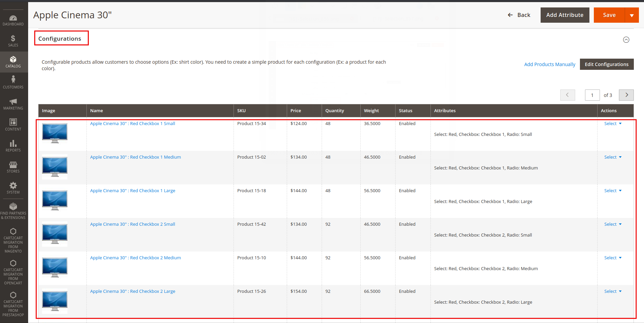This screenshot has width=644, height=323.
Task: Open the Save button dropdown arrow
Action: (x=632, y=15)
